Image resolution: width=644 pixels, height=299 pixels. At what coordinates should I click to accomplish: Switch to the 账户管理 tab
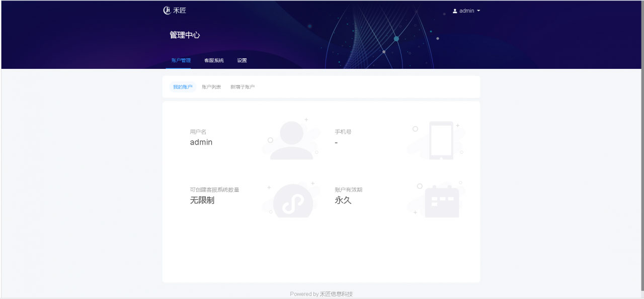point(181,60)
